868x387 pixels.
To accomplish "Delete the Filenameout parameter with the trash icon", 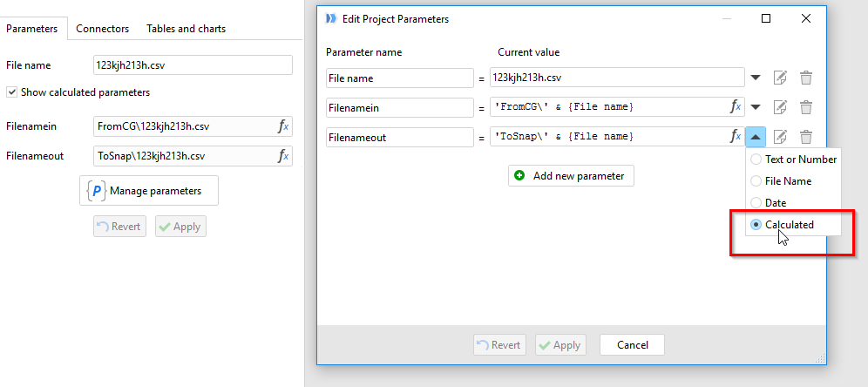I will pos(806,137).
